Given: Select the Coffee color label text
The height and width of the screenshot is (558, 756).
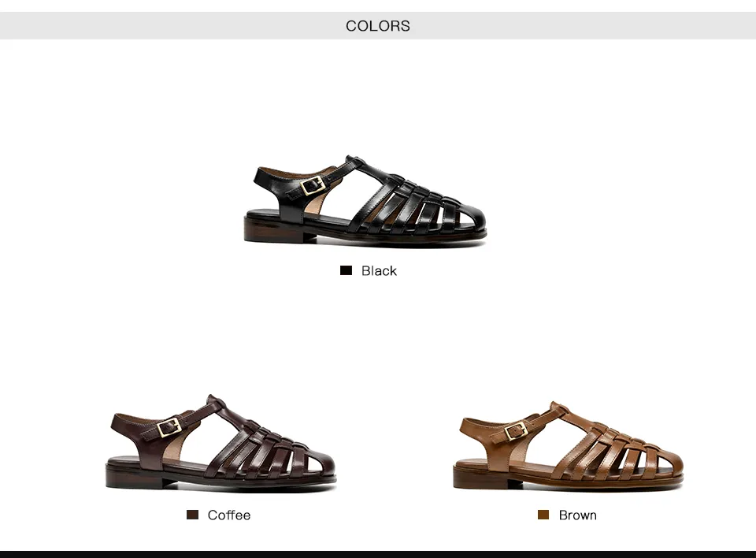Looking at the screenshot, I should coord(229,515).
